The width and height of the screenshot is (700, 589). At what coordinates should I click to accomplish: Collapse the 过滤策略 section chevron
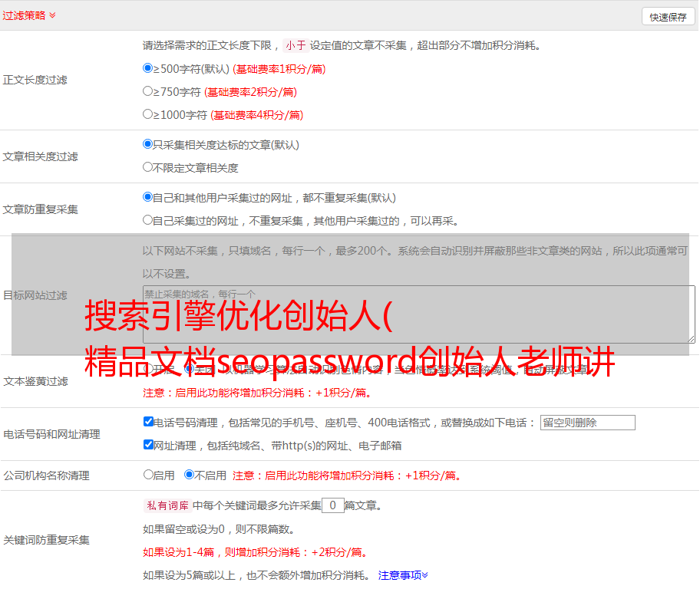pyautogui.click(x=52, y=15)
